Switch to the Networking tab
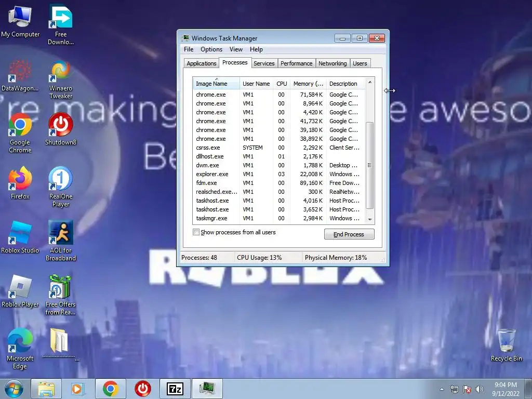This screenshot has height=399, width=532. [x=332, y=63]
